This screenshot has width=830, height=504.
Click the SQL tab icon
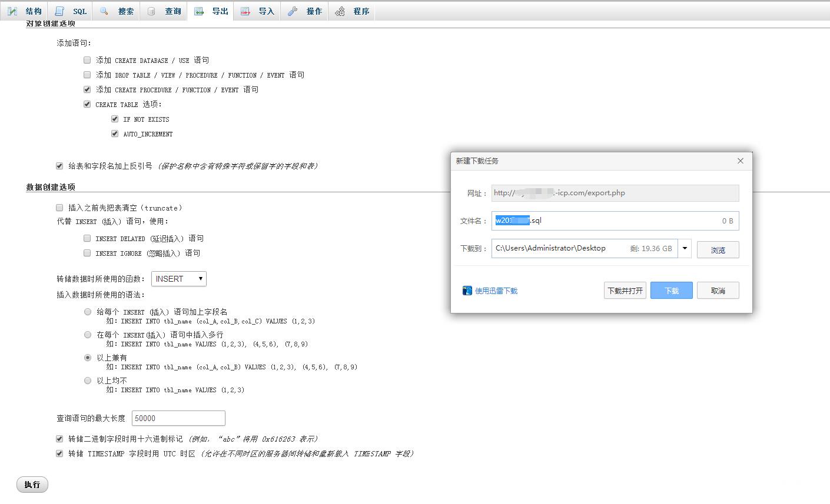click(x=59, y=11)
